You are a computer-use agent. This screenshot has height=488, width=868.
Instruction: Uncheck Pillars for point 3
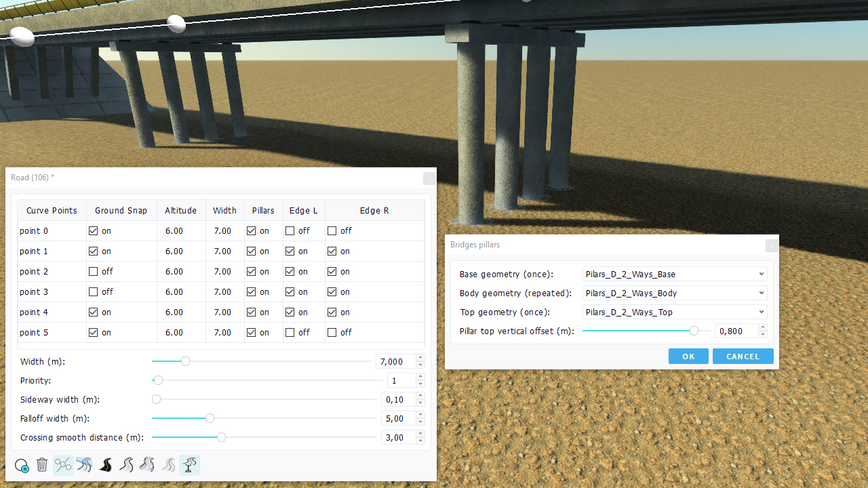[252, 292]
